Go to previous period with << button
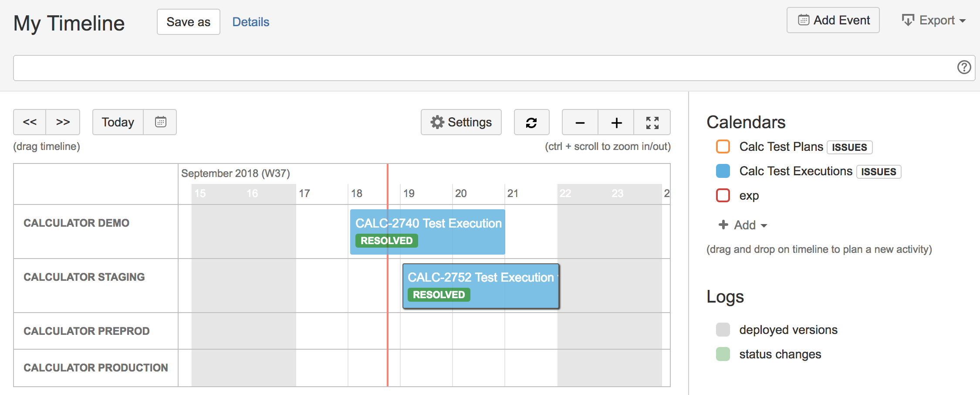Screen dimensions: 980x395 30,122
